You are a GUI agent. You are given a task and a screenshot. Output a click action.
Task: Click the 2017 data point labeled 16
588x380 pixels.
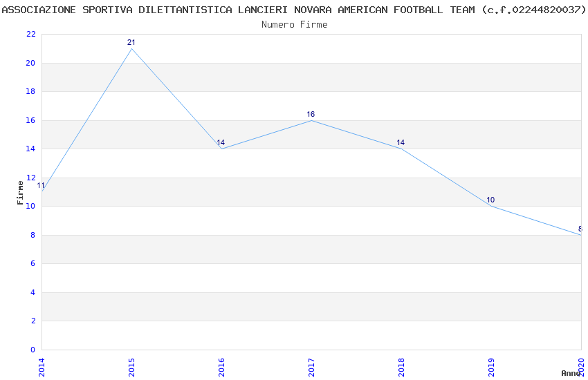[x=311, y=120]
